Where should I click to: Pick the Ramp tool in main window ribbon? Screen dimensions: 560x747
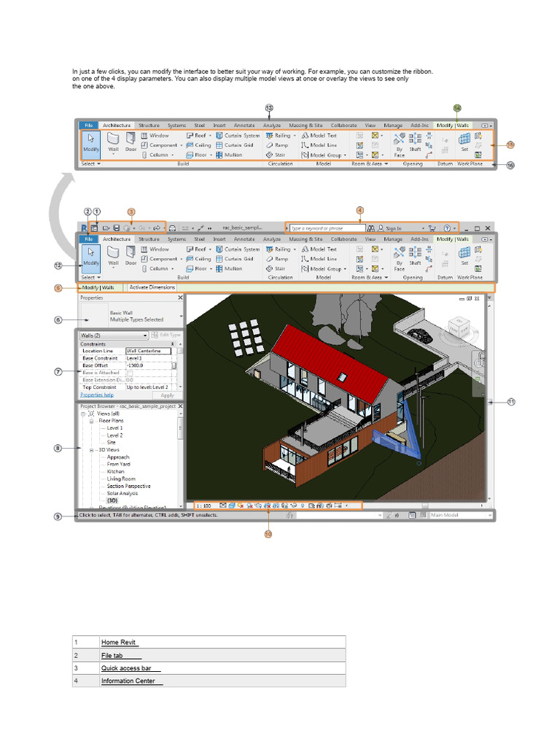(x=277, y=259)
